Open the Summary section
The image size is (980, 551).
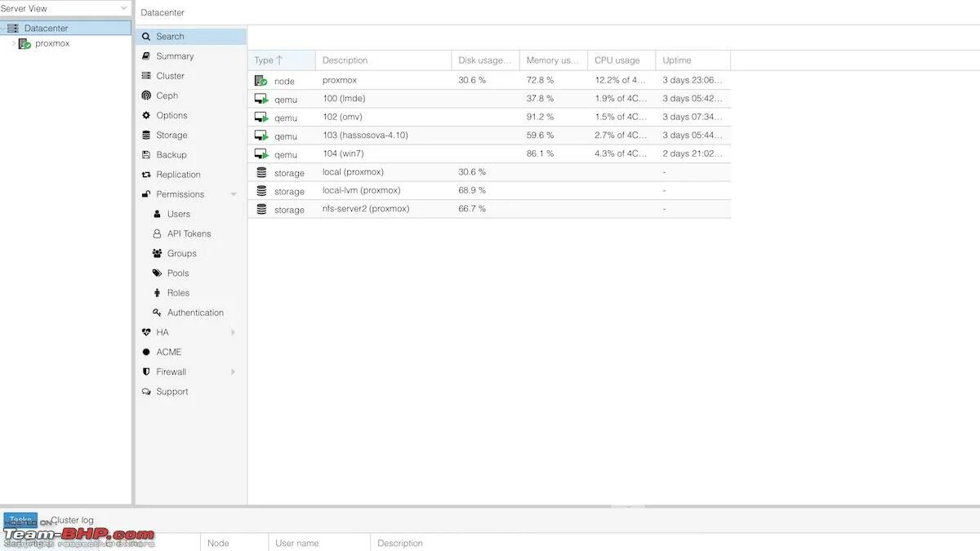pos(190,56)
